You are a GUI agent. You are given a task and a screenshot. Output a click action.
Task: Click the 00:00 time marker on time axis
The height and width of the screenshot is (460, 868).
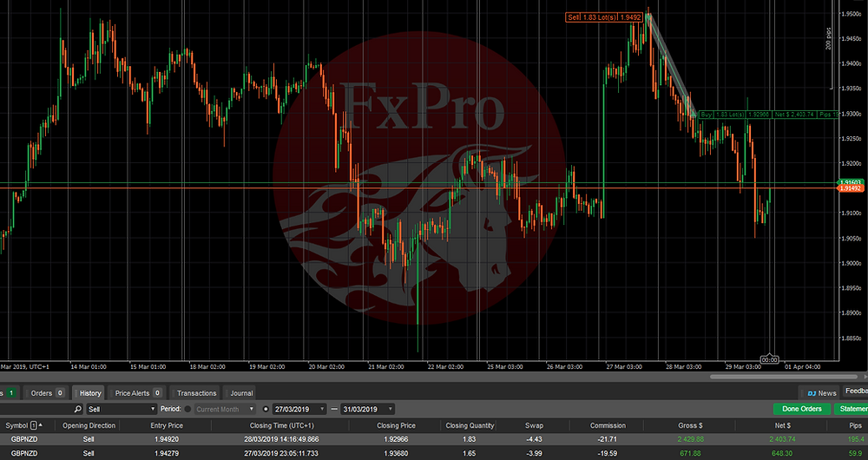coord(769,360)
